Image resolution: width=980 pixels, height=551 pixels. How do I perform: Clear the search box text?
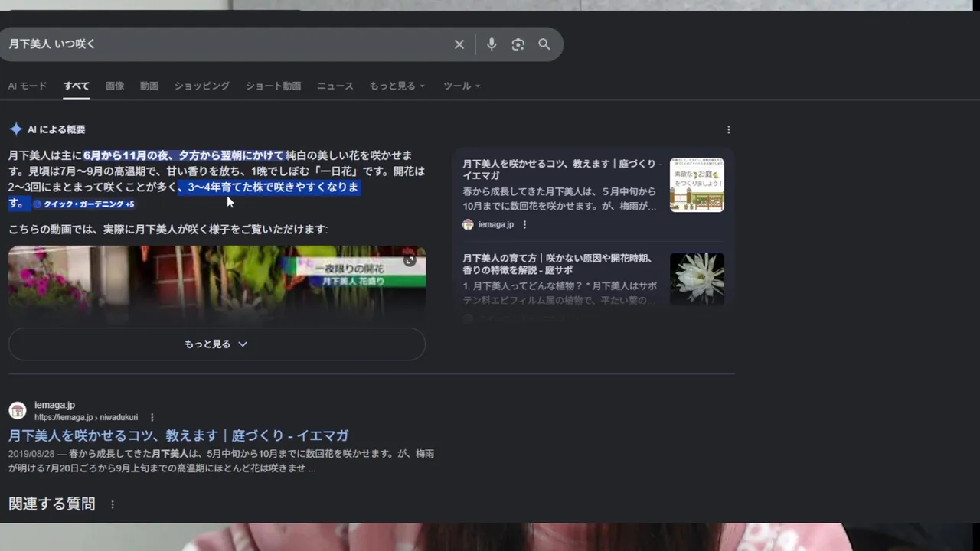(459, 44)
